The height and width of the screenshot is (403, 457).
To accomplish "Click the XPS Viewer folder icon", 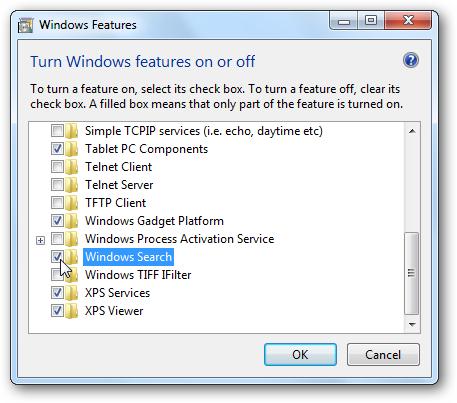I will pos(71,311).
